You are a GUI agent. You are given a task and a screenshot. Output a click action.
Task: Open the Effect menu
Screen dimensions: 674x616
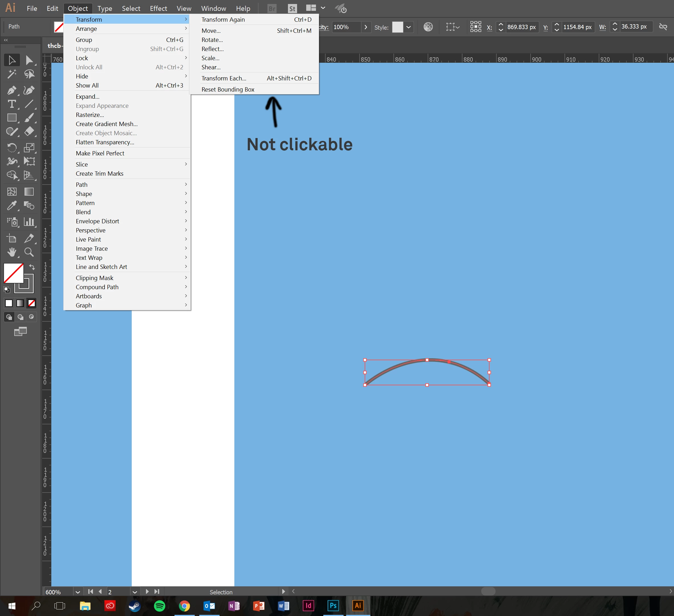[x=158, y=8]
